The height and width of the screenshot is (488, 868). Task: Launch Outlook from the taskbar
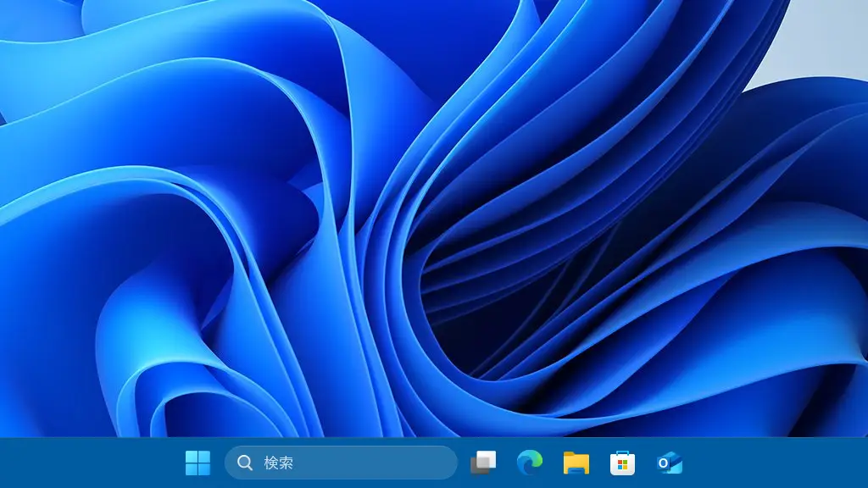670,463
